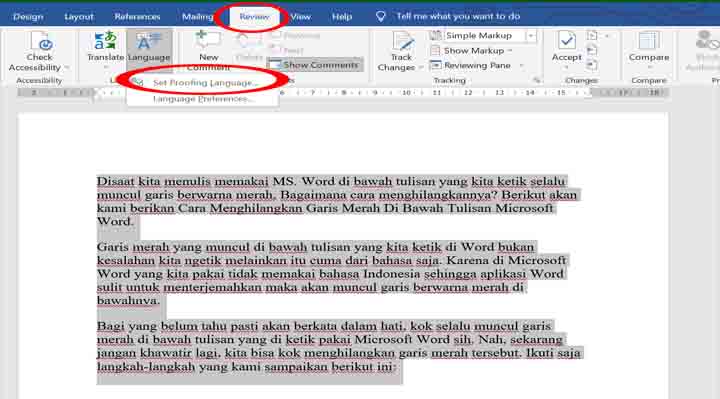Accept the current change

coord(567,45)
